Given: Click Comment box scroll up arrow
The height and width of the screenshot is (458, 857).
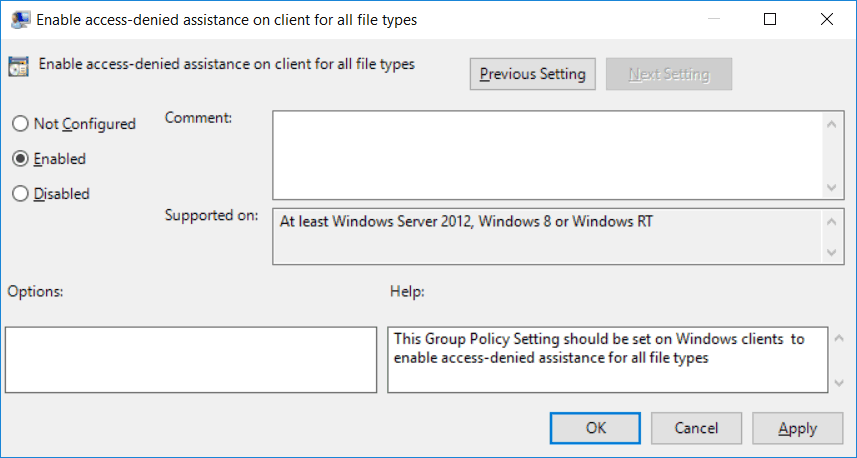Looking at the screenshot, I should click(x=832, y=125).
